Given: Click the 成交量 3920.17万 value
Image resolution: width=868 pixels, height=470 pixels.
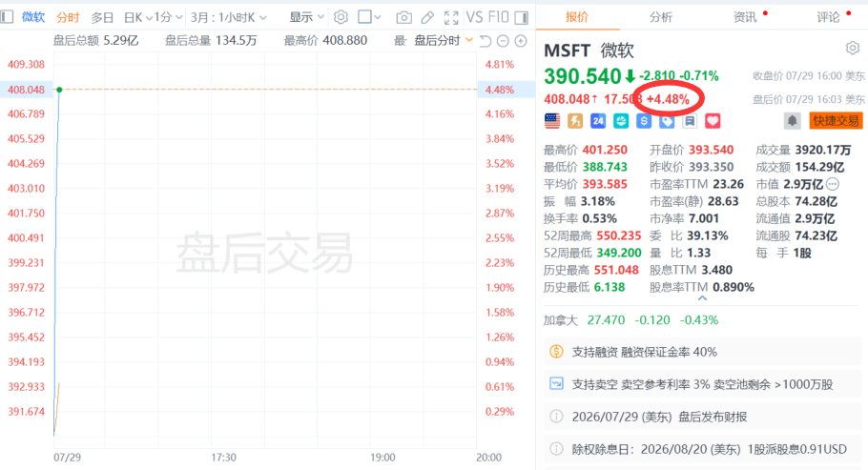Looking at the screenshot, I should pyautogui.click(x=822, y=150).
